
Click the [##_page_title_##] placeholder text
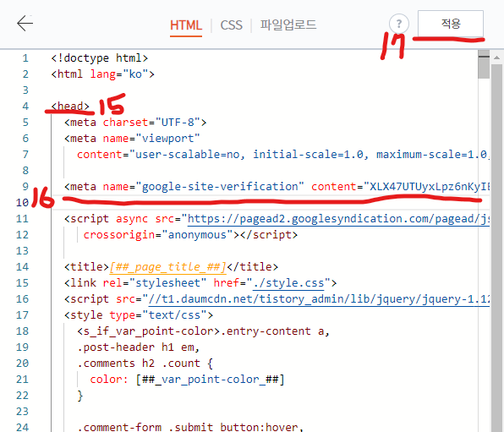tap(167, 267)
